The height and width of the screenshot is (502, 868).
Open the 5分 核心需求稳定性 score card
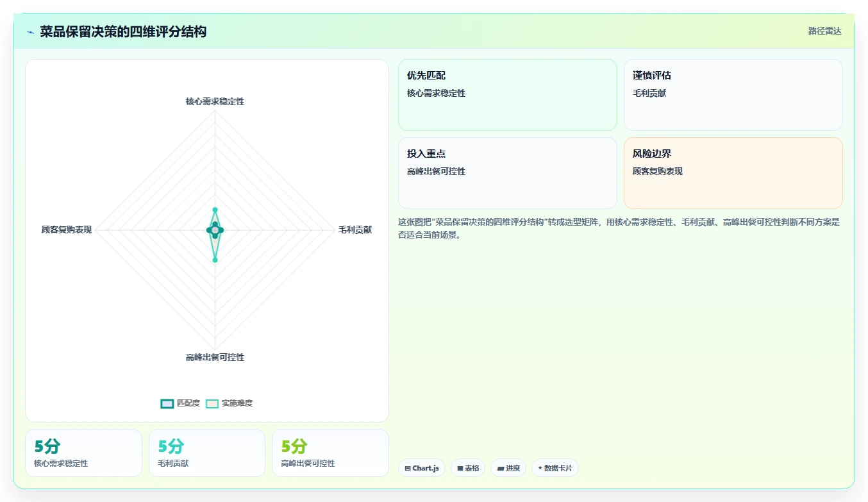[83, 453]
